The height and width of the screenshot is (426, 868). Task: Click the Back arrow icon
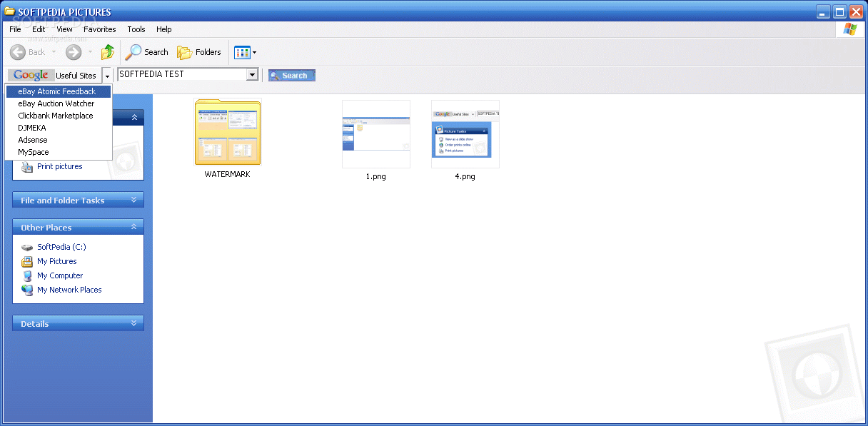(x=18, y=52)
